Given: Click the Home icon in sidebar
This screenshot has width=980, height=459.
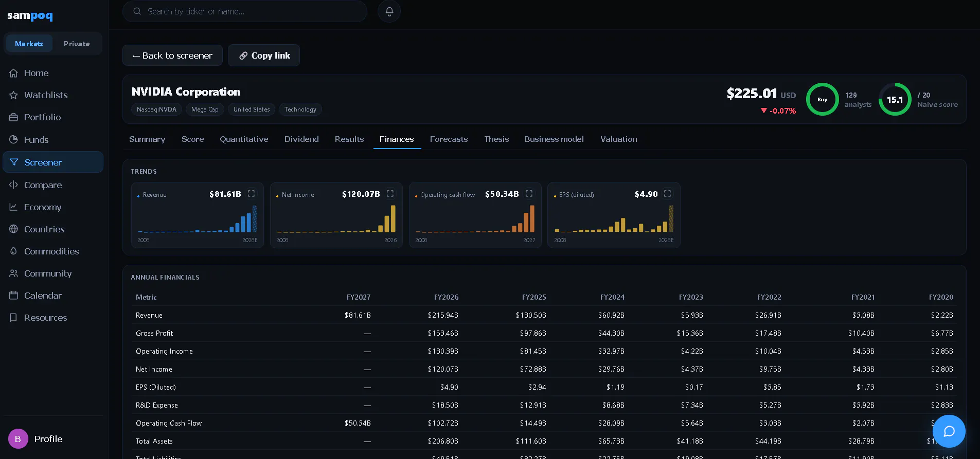Looking at the screenshot, I should pos(14,73).
